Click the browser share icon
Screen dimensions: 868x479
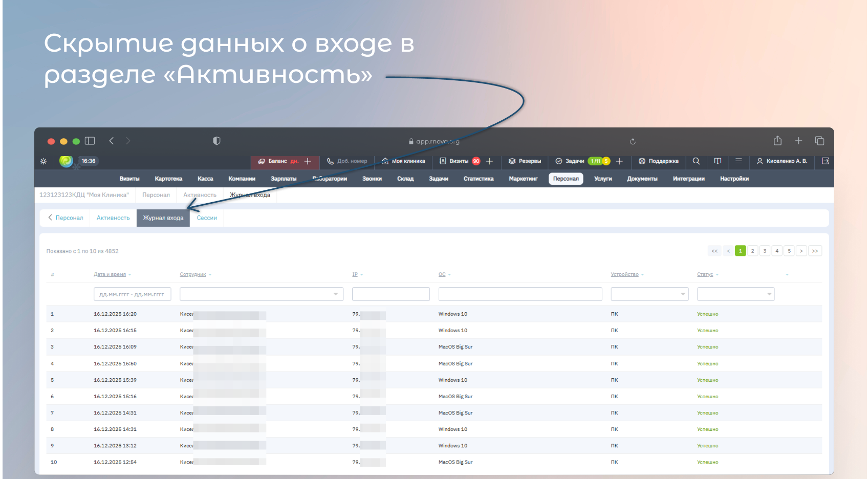tap(777, 141)
